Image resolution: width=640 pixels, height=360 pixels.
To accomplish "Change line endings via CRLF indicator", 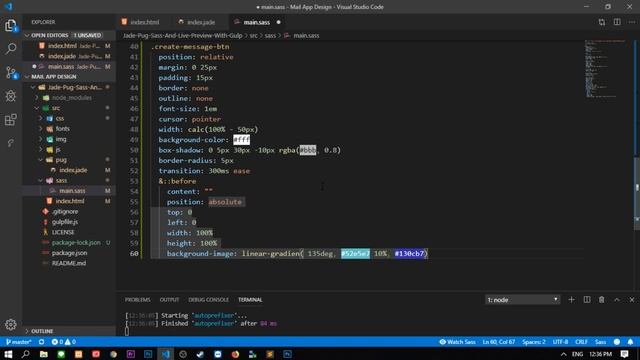I will tap(581, 342).
